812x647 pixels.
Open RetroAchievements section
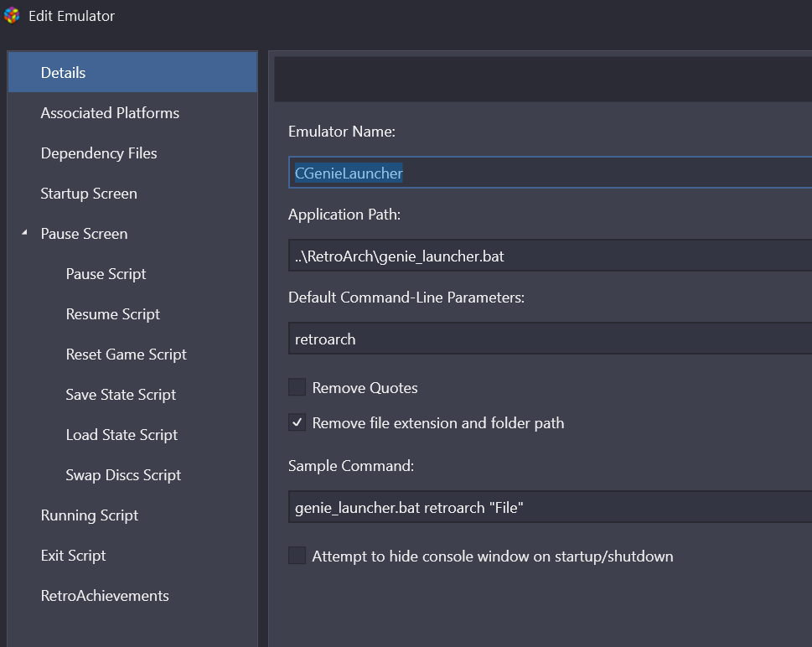coord(132,596)
